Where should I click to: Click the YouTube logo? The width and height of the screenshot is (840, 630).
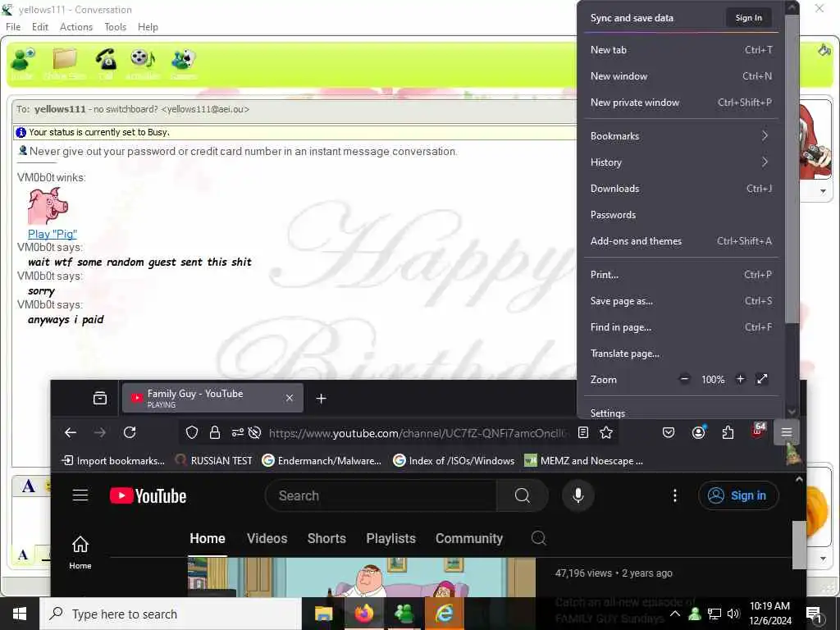point(148,495)
